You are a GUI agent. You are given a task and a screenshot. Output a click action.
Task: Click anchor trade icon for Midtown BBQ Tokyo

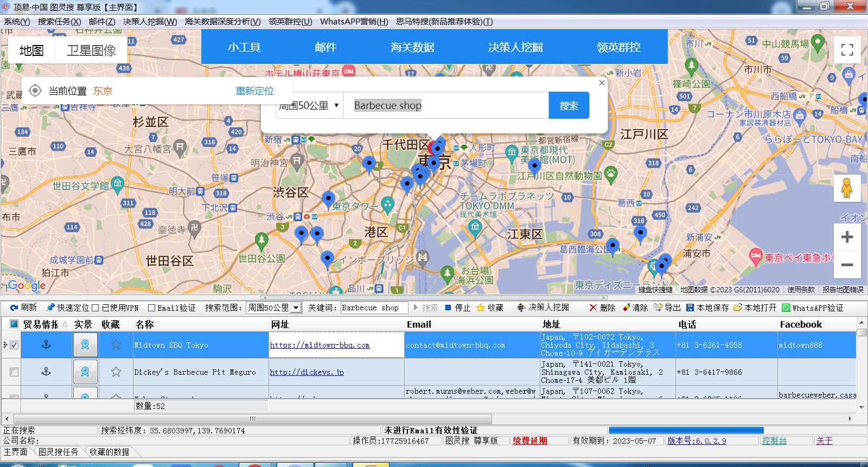pyautogui.click(x=46, y=344)
